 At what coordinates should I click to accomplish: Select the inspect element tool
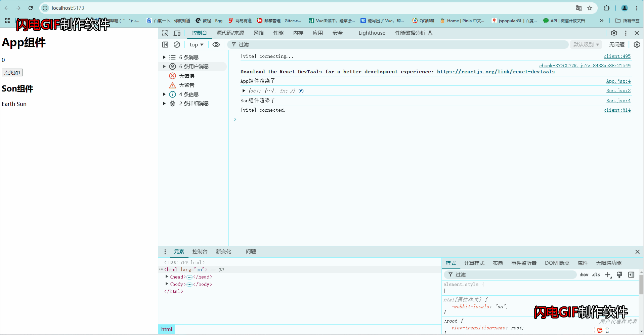coord(165,33)
